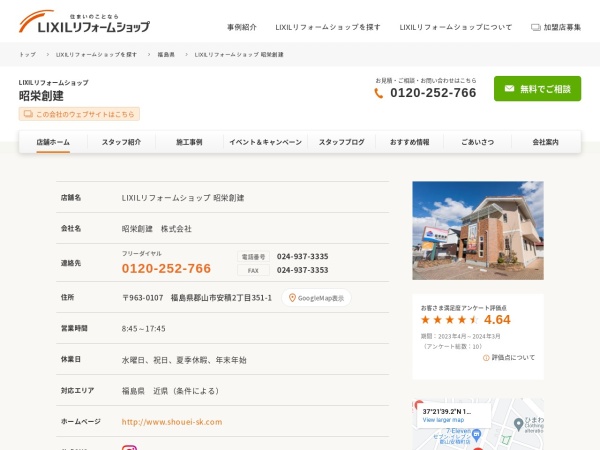
Task: Open LIXILリフォームショップについて menu item
Action: coord(455,27)
